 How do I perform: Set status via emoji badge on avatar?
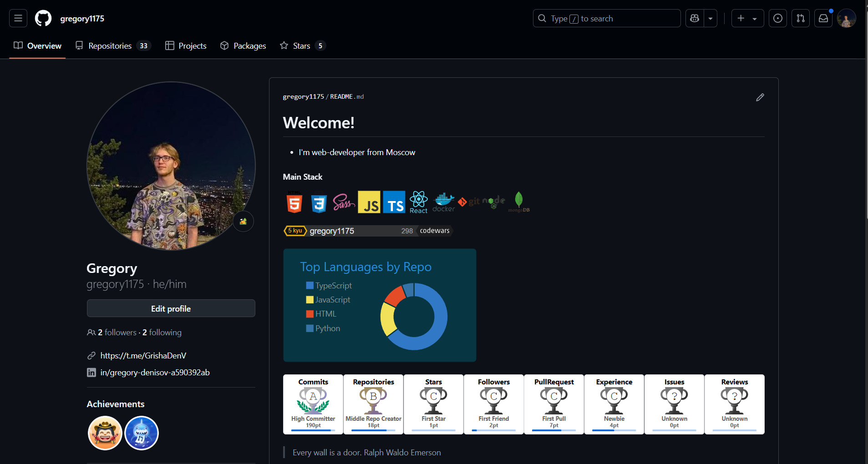pos(244,222)
